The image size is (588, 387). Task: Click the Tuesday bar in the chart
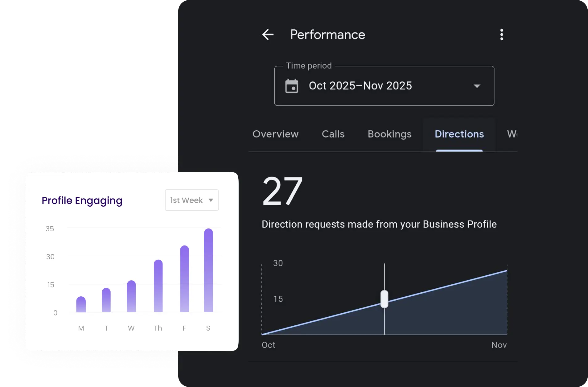(106, 300)
